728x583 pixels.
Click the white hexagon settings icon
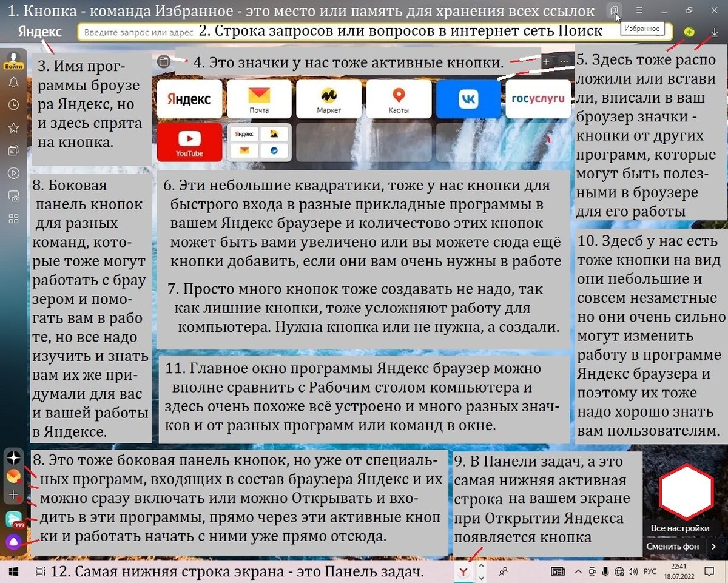coord(686,491)
